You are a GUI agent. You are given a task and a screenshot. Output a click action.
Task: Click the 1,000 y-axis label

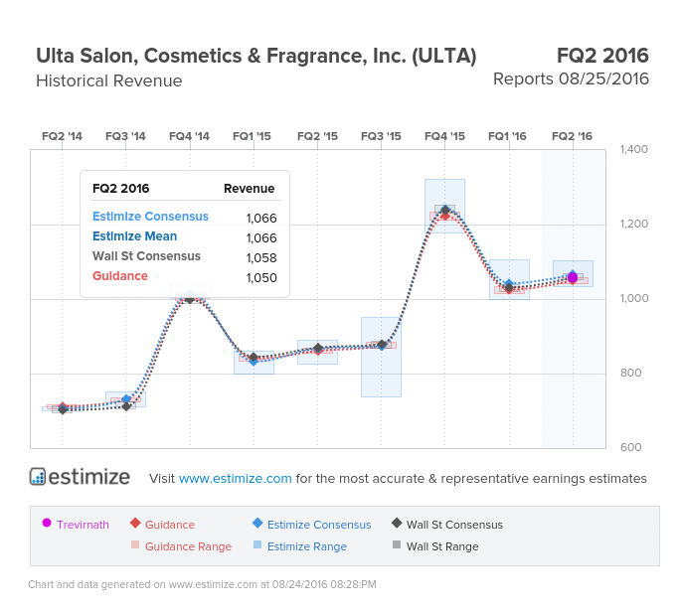point(634,298)
